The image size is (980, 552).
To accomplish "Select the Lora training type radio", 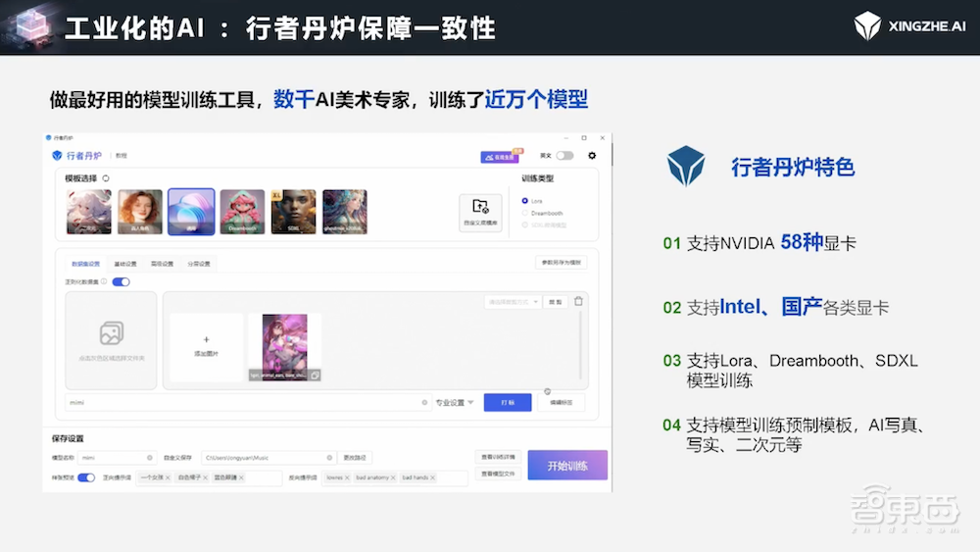I will (x=525, y=201).
